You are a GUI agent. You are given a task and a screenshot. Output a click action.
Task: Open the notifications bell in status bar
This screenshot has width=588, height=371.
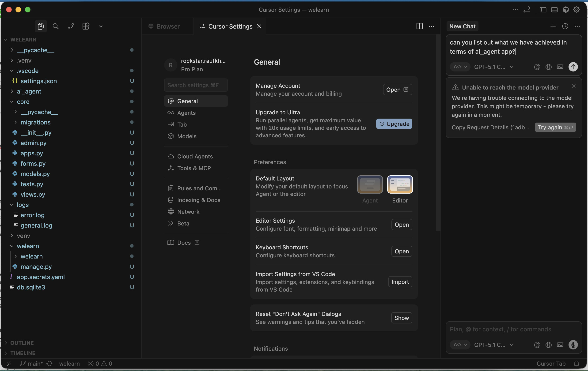576,364
